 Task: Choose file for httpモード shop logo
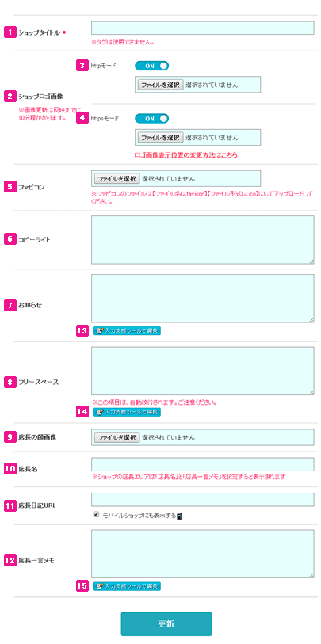coord(160,85)
